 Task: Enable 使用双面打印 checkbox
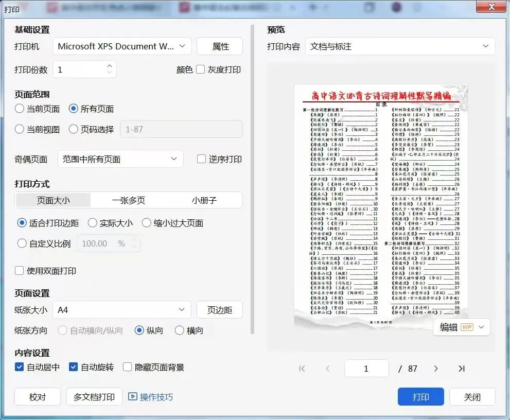[19, 271]
